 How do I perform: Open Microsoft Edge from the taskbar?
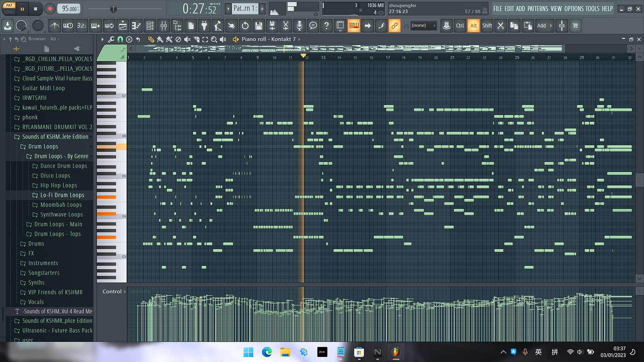pos(266,352)
